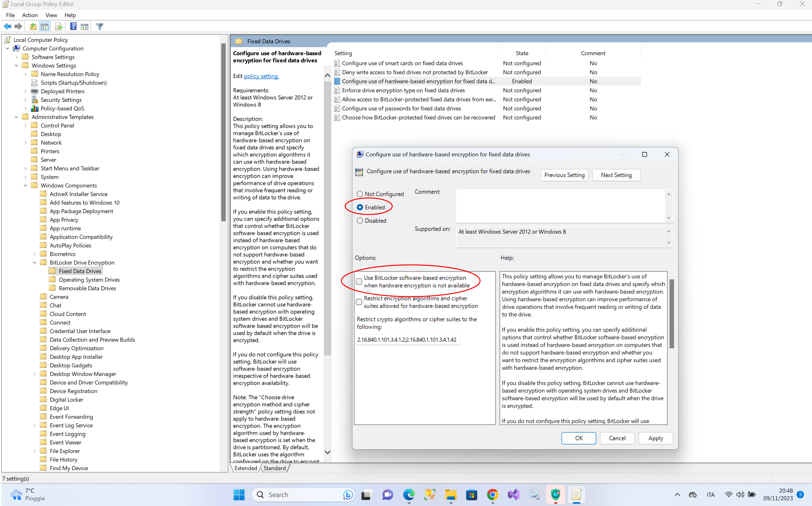This screenshot has height=506, width=812.
Task: Select the Disabled radio button
Action: 360,220
